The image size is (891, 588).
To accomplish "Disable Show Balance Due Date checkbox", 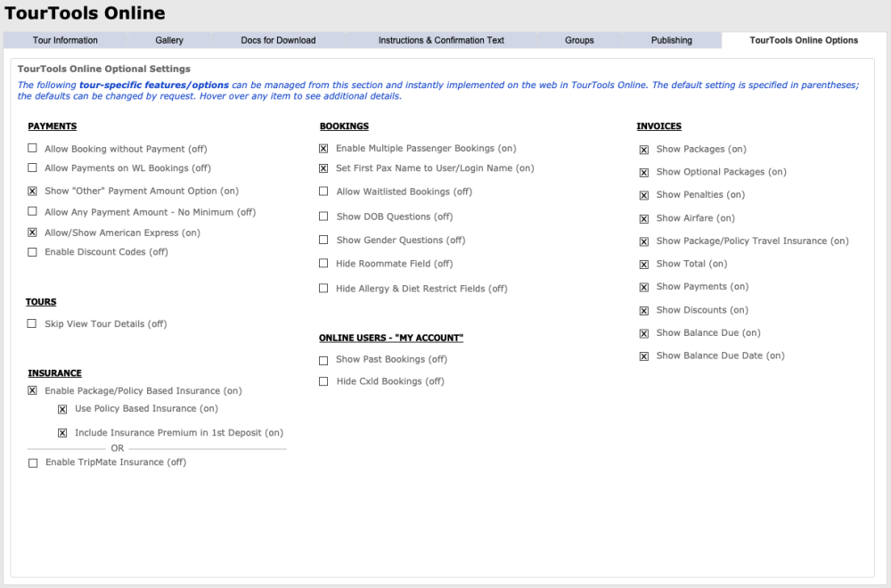I will [x=643, y=356].
